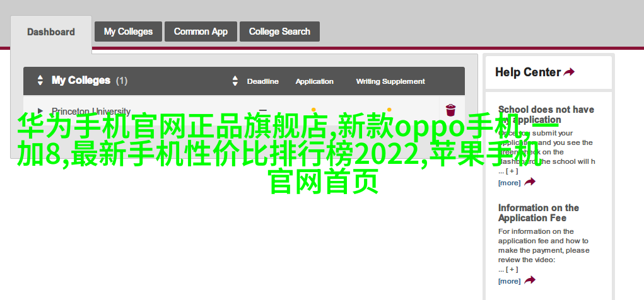Click the Writing Supplement column header
Image resolution: width=644 pixels, height=300 pixels.
pyautogui.click(x=390, y=81)
